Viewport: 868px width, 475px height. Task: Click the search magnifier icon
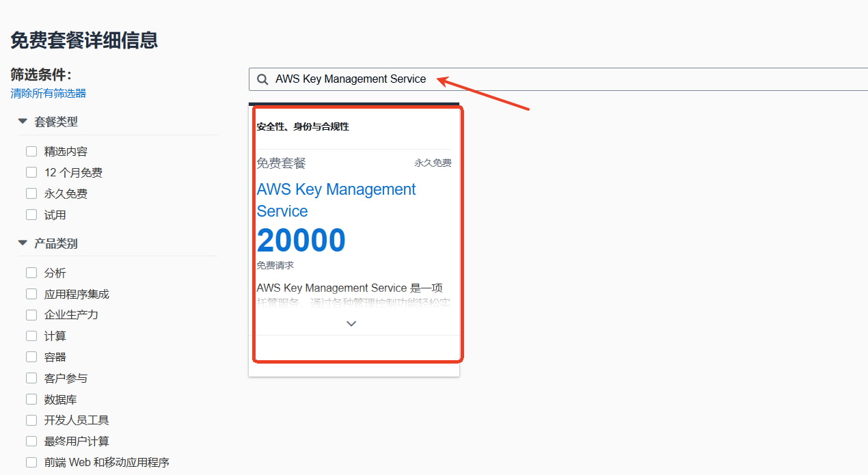click(262, 79)
